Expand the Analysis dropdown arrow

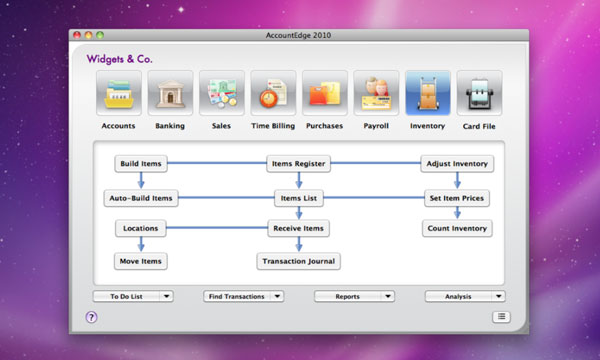pos(499,296)
